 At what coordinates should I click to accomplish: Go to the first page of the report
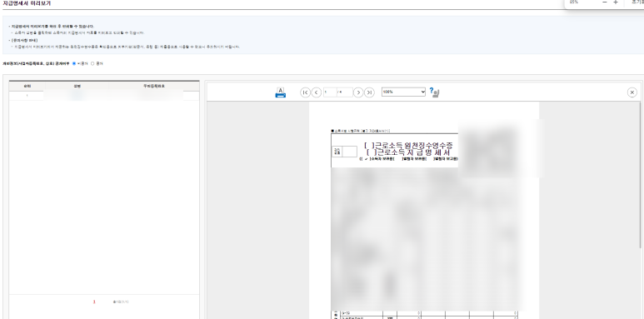305,92
